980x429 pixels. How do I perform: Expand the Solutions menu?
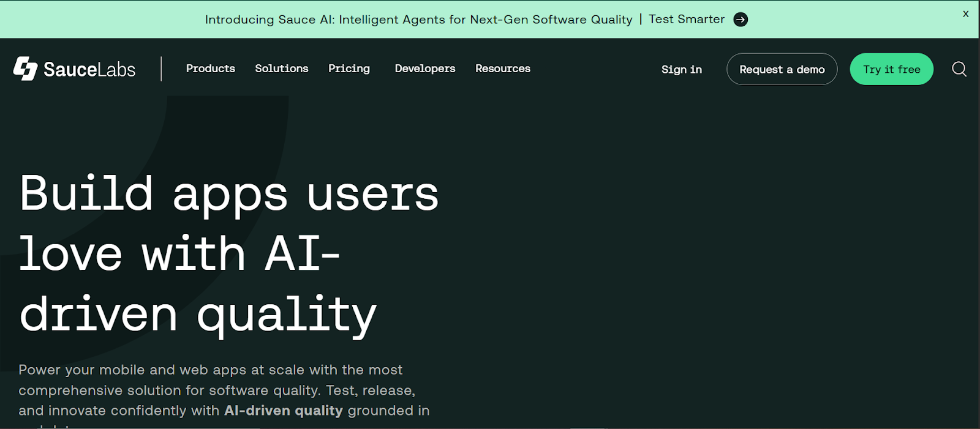click(x=282, y=69)
